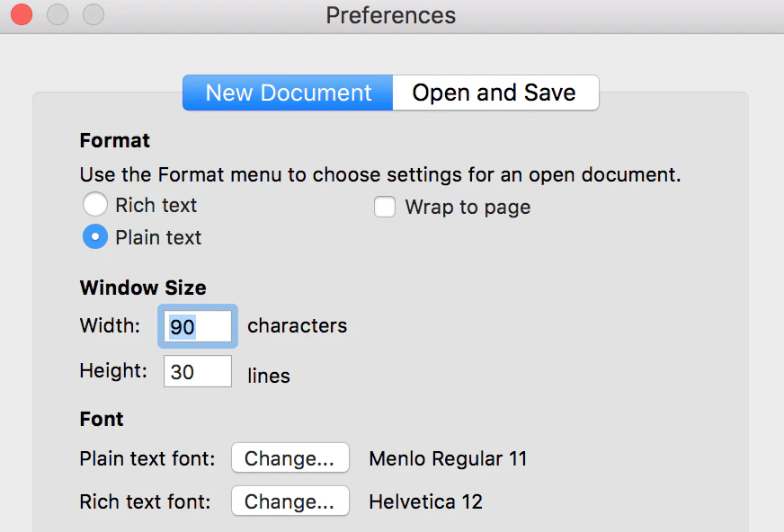784x532 pixels.
Task: Click the Helvetica 12 font label
Action: [x=425, y=501]
